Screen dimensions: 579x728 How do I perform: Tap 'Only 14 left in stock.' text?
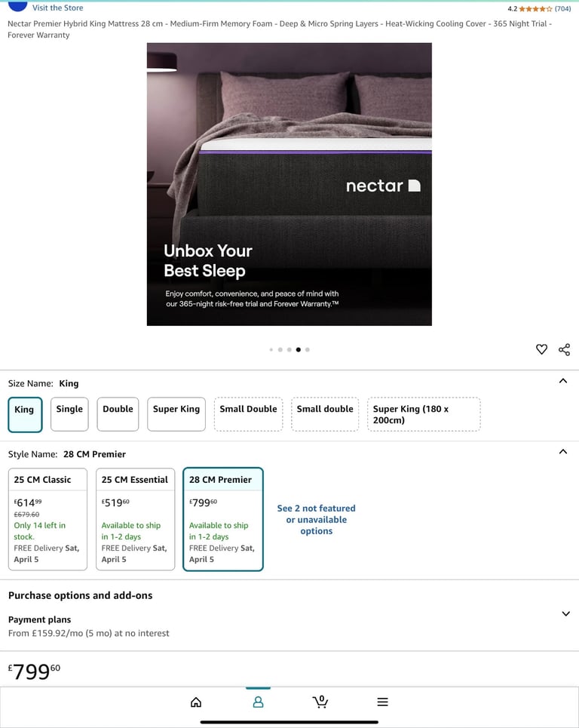pos(40,531)
